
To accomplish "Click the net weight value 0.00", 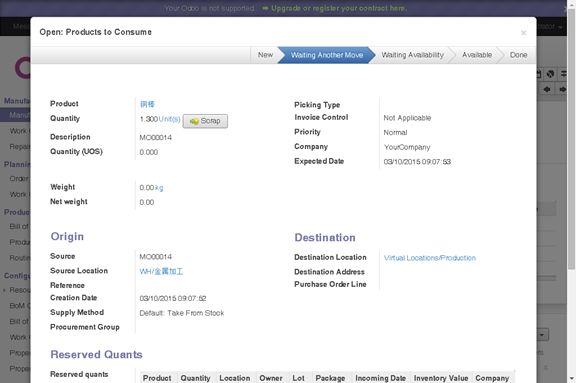I will 147,202.
